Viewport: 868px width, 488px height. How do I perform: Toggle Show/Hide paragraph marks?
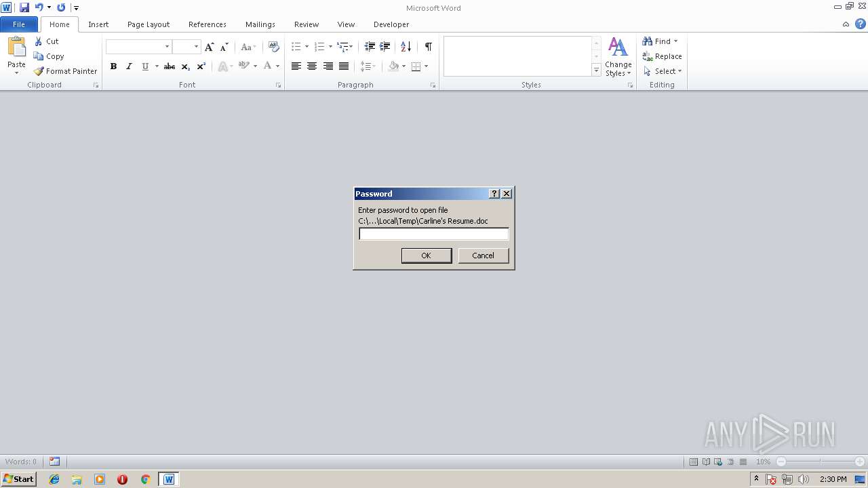coord(428,47)
